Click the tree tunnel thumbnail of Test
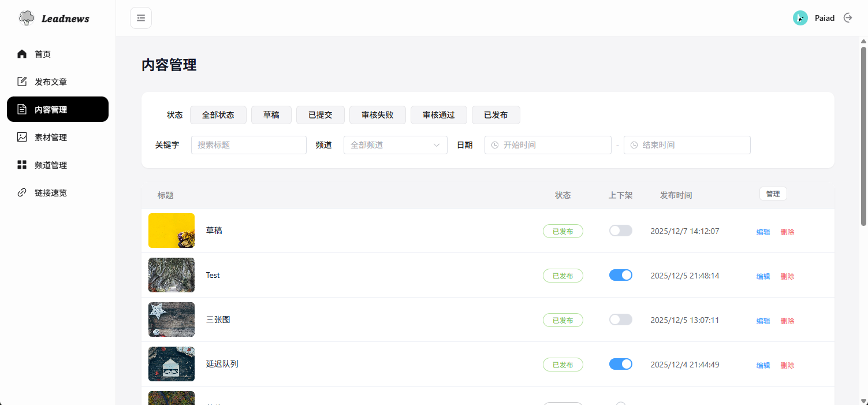 coord(172,275)
